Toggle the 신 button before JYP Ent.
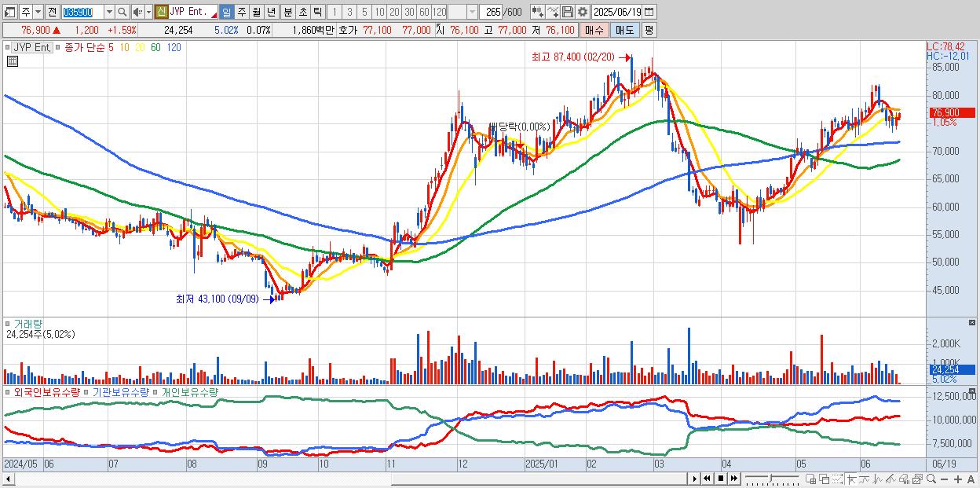The height and width of the screenshot is (488, 980). [161, 12]
